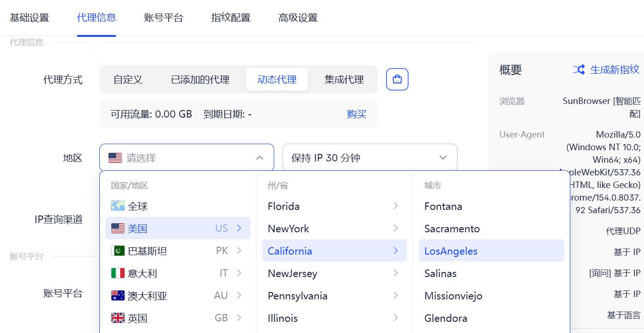Expand 意大利 IT chevron

point(239,273)
